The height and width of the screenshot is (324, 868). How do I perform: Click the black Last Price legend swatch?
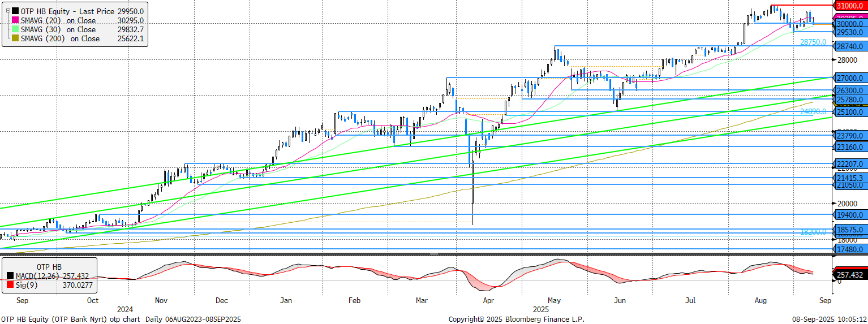click(15, 11)
